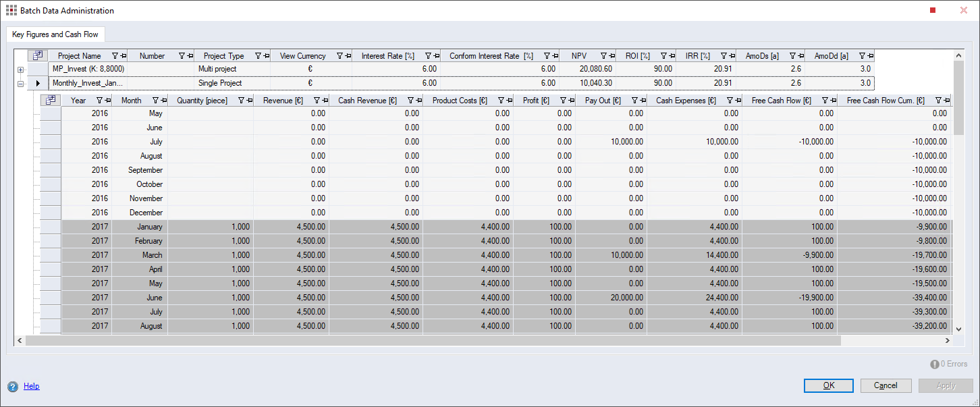Select the Key Figures and Cash Flow tab
This screenshot has width=980, height=407.
click(x=55, y=34)
